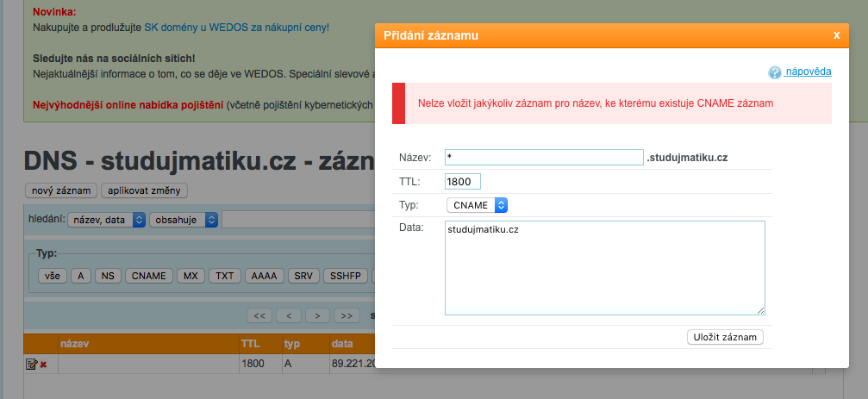Filter records by SSHFP type
868x399 pixels.
point(346,276)
